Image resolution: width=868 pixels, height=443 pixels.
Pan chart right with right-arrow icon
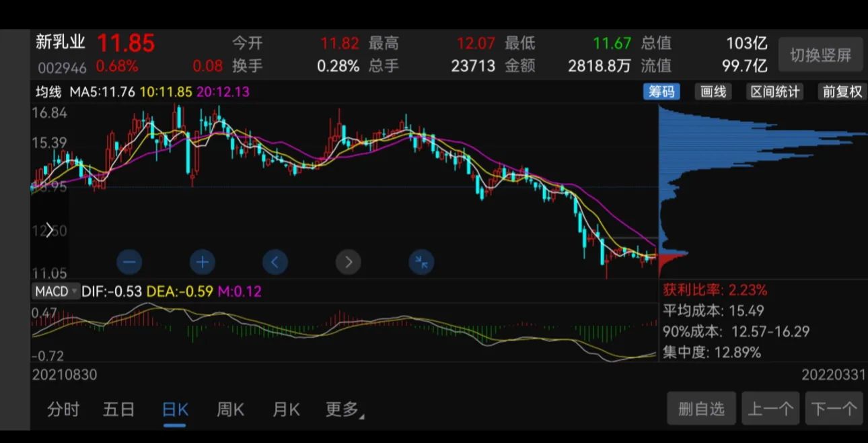[x=348, y=262]
